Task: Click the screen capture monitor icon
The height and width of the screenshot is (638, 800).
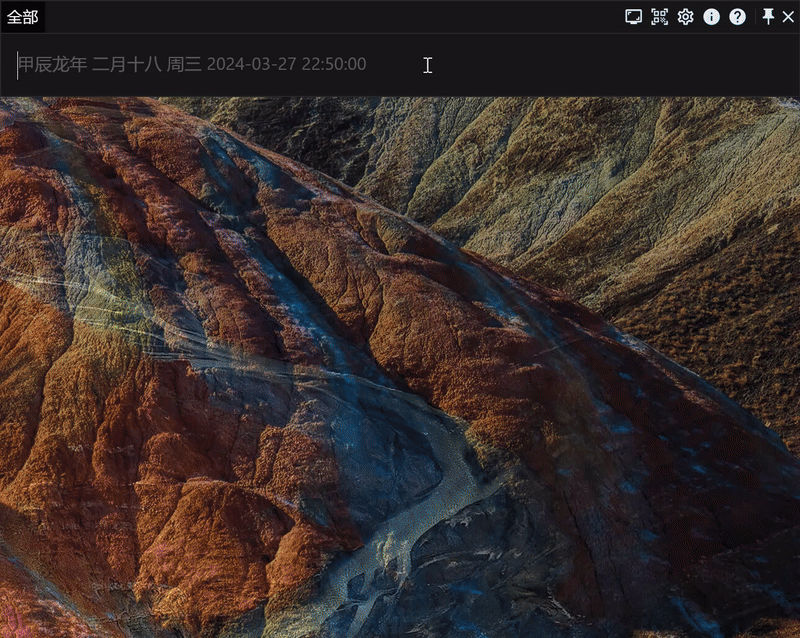Action: pyautogui.click(x=634, y=17)
